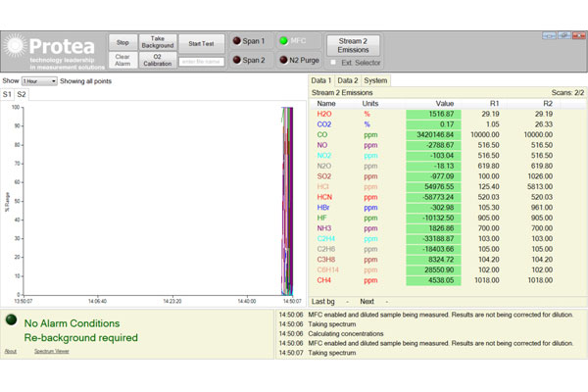Viewport: 588px width, 392px height.
Task: Click the green alarm status indicator
Action: point(11,319)
